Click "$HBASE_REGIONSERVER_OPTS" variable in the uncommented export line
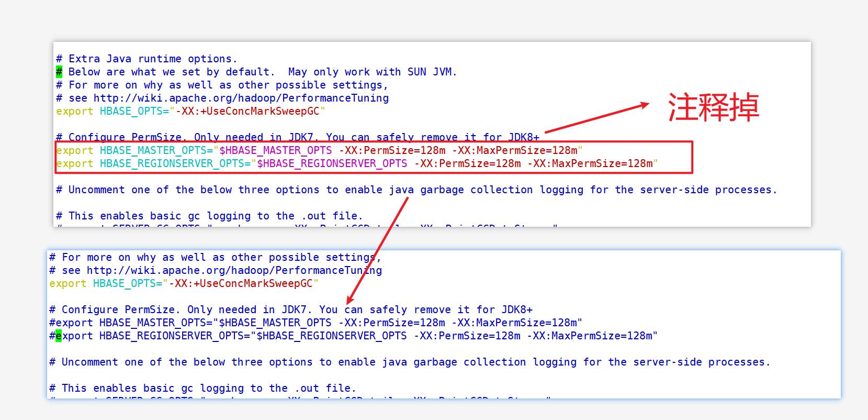The image size is (868, 420). (332, 163)
